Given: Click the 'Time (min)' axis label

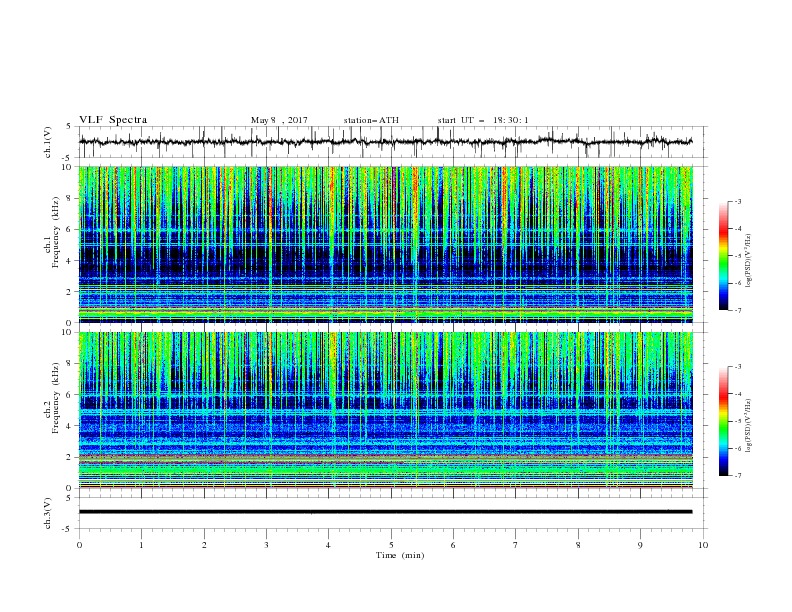Looking at the screenshot, I should coord(400,555).
